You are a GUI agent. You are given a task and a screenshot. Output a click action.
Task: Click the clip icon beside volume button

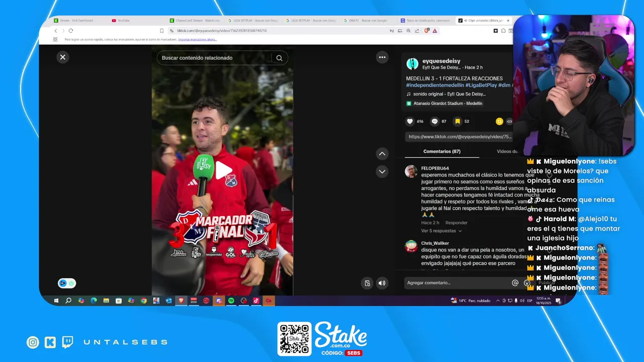point(367,283)
